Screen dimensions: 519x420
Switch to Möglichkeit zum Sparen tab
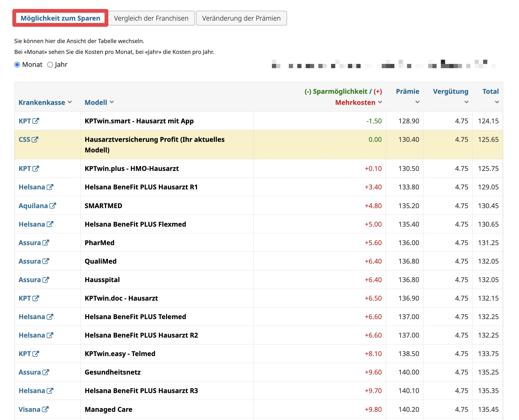pos(60,18)
